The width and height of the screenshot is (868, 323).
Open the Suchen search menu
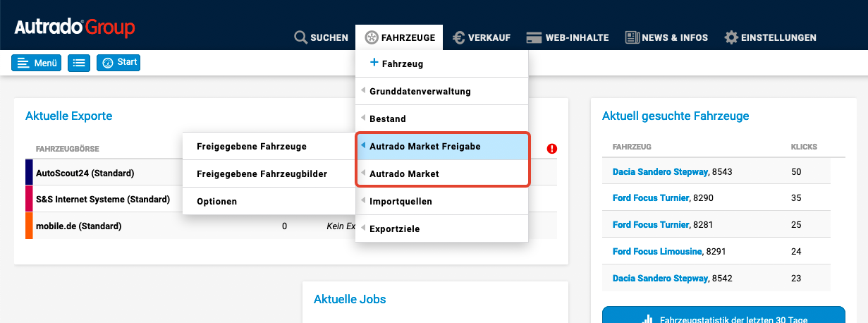(x=322, y=37)
